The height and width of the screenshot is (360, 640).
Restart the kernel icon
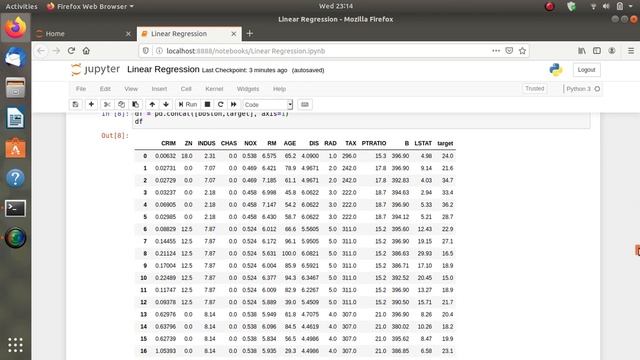(220, 104)
